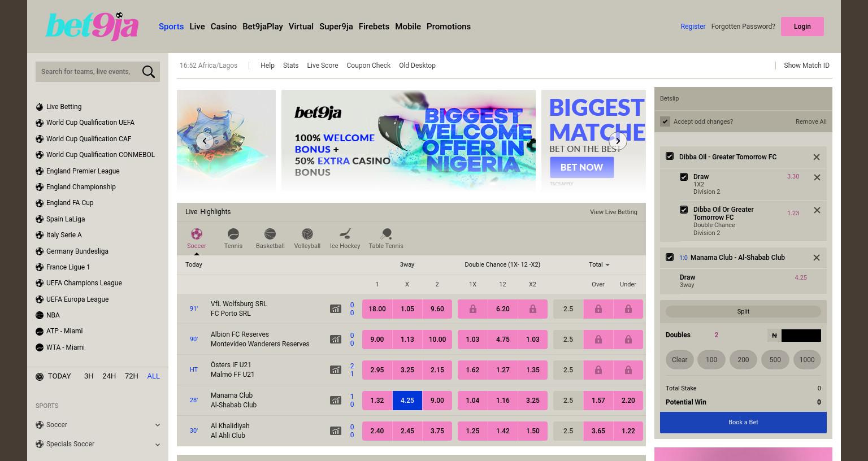The width and height of the screenshot is (868, 461).
Task: Click locked Under odds for Östers IF U21
Action: pyautogui.click(x=628, y=370)
